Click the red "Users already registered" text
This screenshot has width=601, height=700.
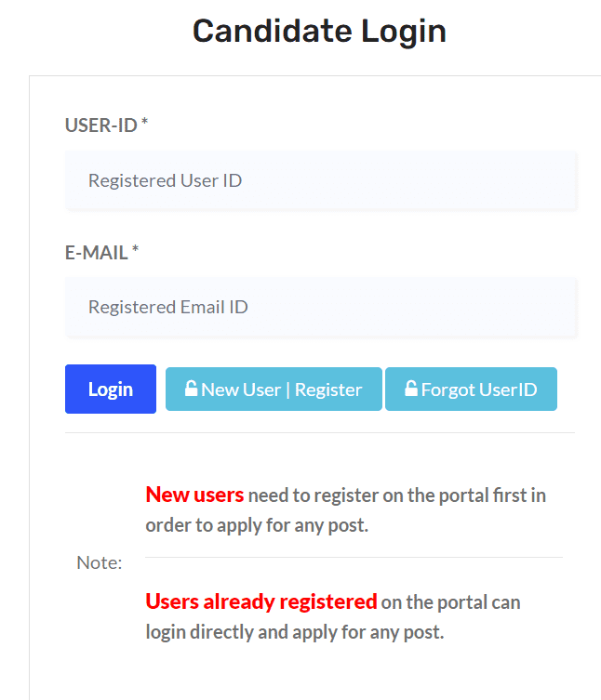pos(261,601)
